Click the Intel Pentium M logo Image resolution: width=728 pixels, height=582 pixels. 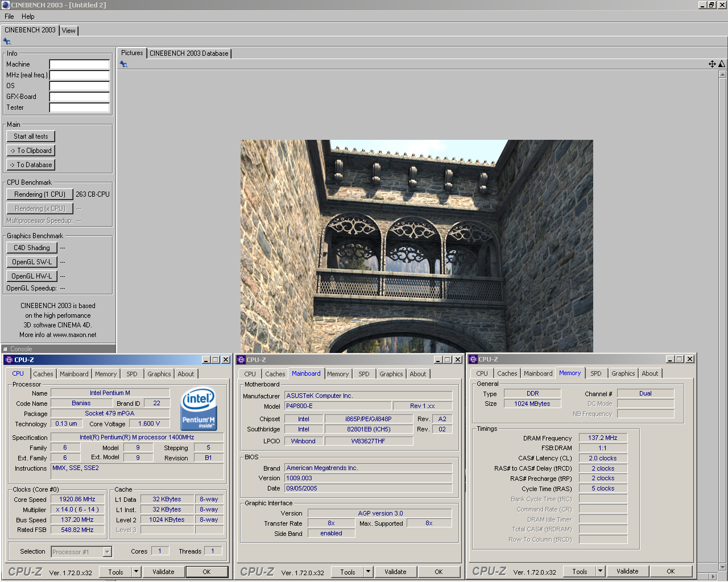(x=198, y=409)
